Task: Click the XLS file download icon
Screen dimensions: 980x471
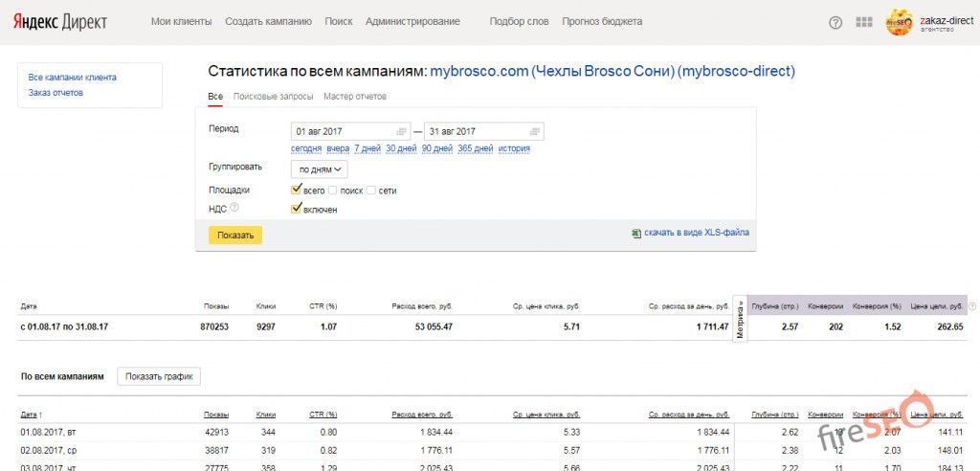Action: click(x=636, y=233)
